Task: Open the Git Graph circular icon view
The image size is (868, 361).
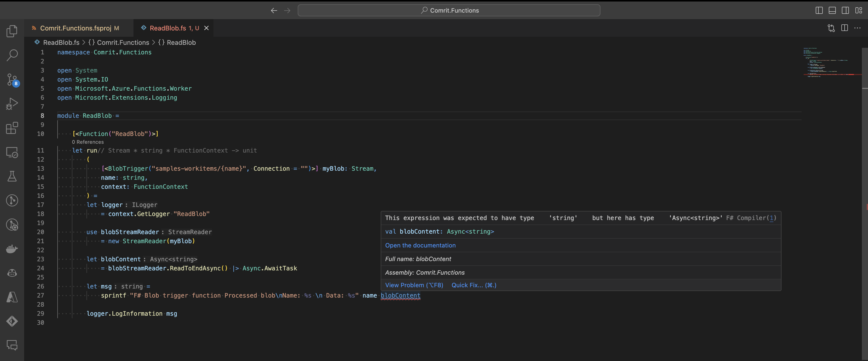Action: [x=12, y=200]
